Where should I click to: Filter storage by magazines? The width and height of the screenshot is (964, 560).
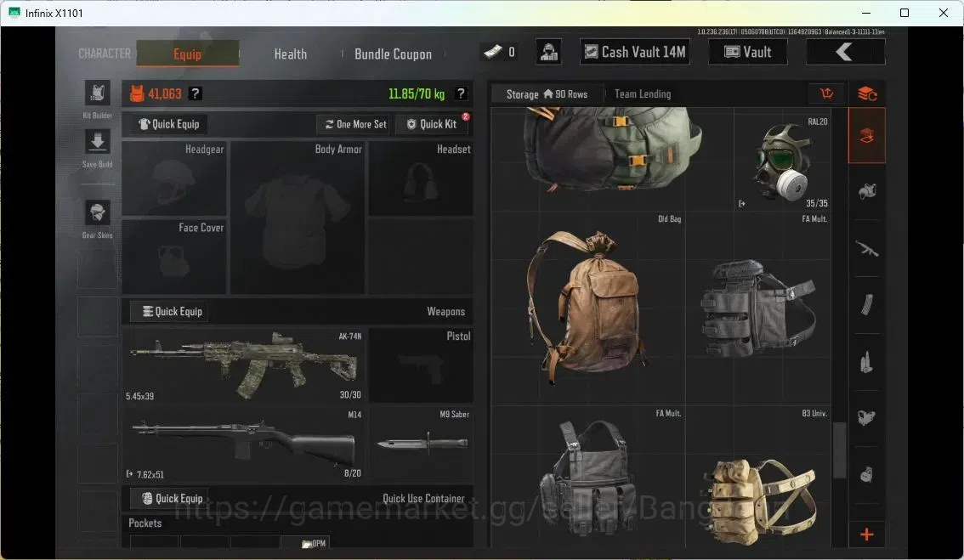867,305
